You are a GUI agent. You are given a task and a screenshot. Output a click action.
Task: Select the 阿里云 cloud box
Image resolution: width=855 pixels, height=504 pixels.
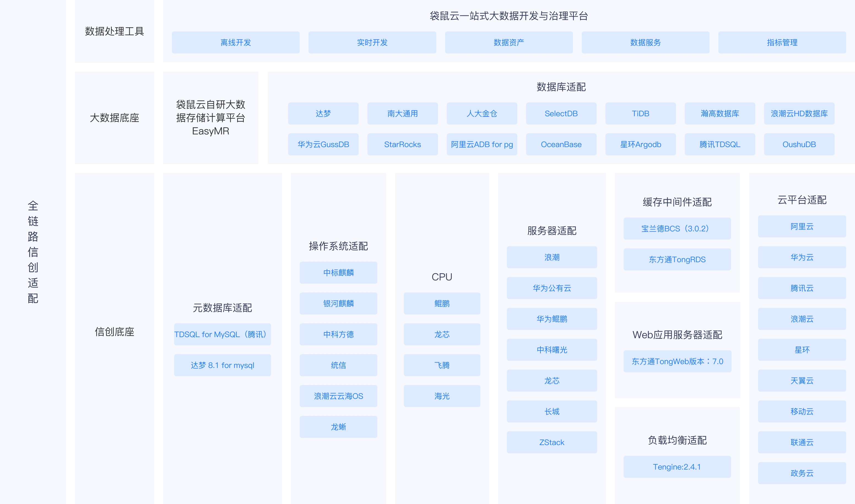point(802,226)
